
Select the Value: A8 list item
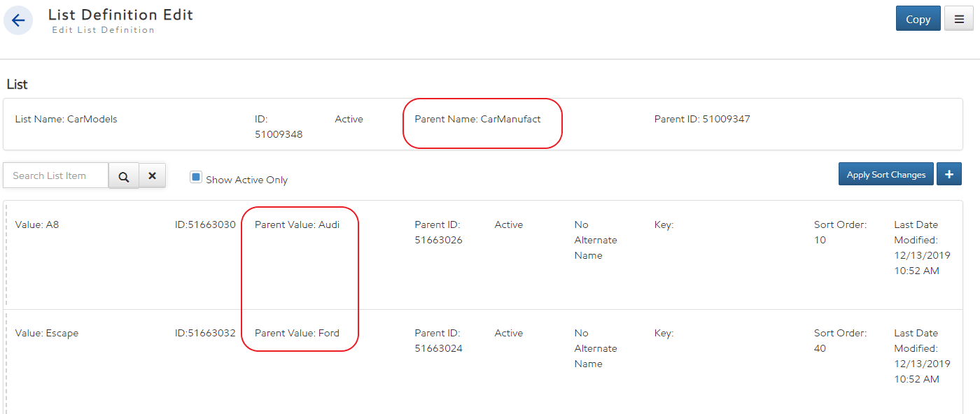36,225
